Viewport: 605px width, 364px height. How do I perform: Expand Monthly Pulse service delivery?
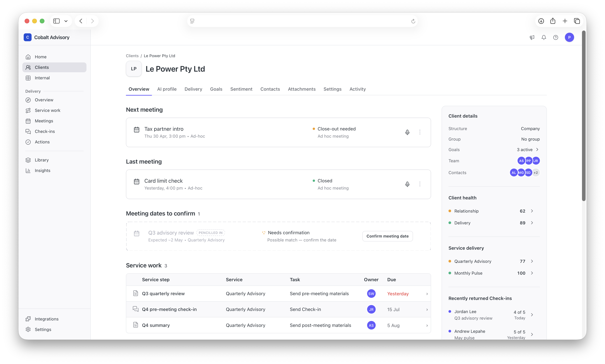532,273
